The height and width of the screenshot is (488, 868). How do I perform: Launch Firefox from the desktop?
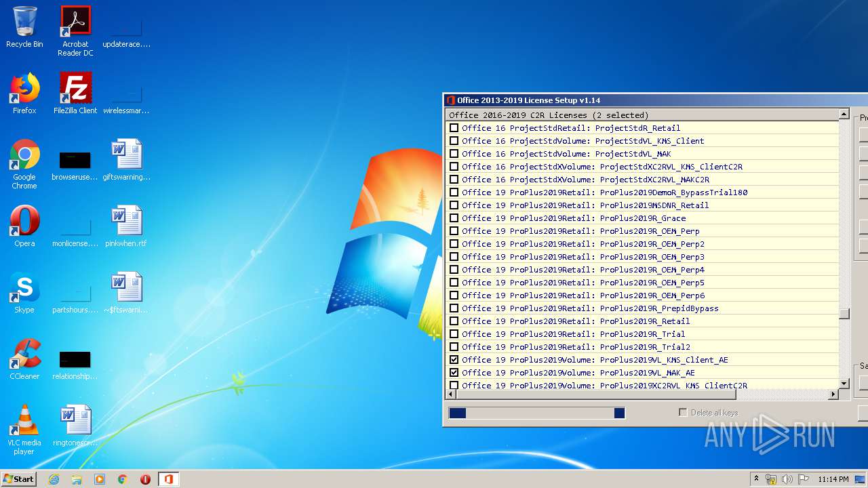click(24, 94)
